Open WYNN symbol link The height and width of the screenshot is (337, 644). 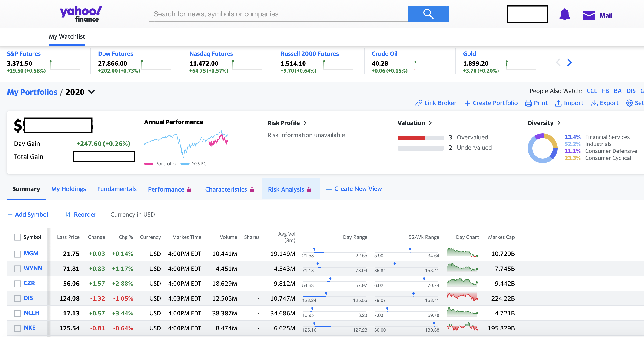pyautogui.click(x=33, y=268)
